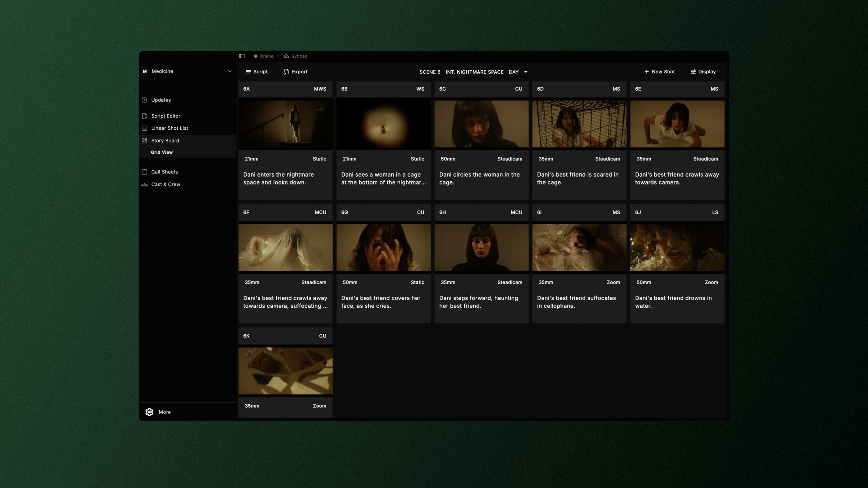Click the More settings gear icon
Viewport: 868px width, 488px height.
pyautogui.click(x=149, y=412)
